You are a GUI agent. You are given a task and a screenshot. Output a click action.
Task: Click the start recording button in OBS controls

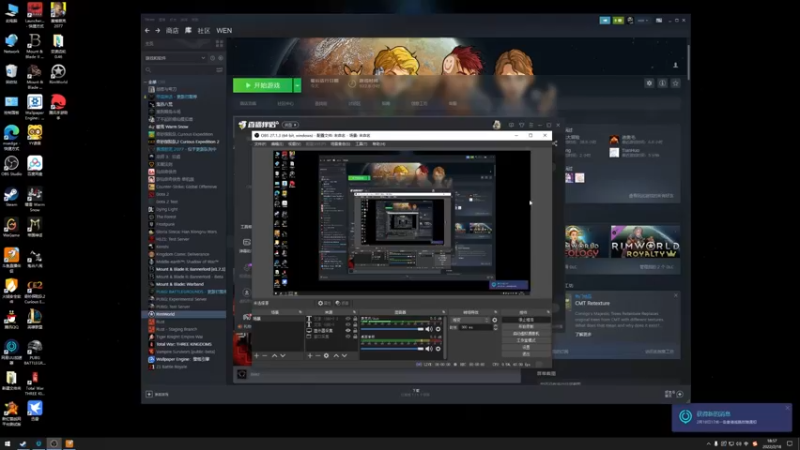click(526, 327)
